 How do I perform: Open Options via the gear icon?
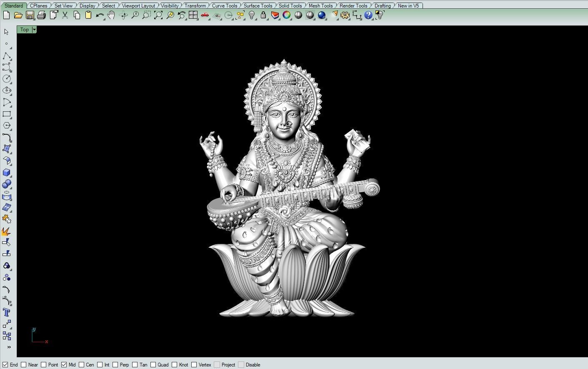[345, 15]
